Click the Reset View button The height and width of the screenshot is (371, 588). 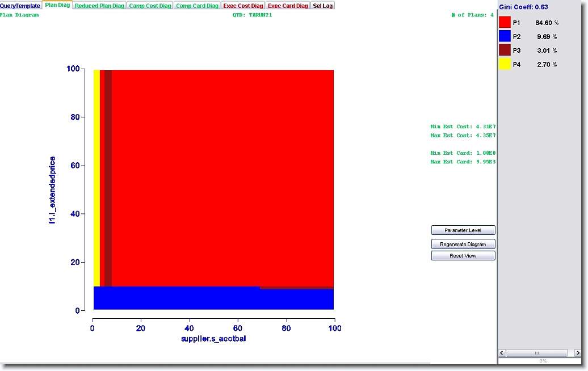[463, 256]
